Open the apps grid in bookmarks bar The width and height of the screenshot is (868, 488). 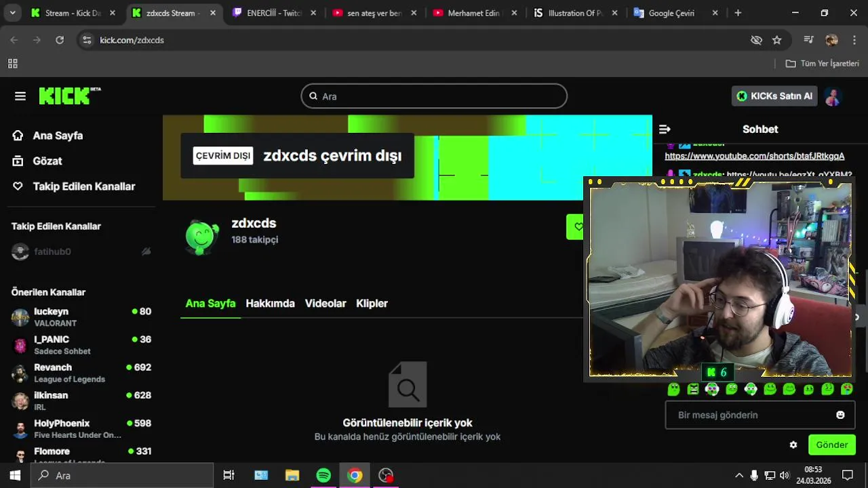pos(12,64)
